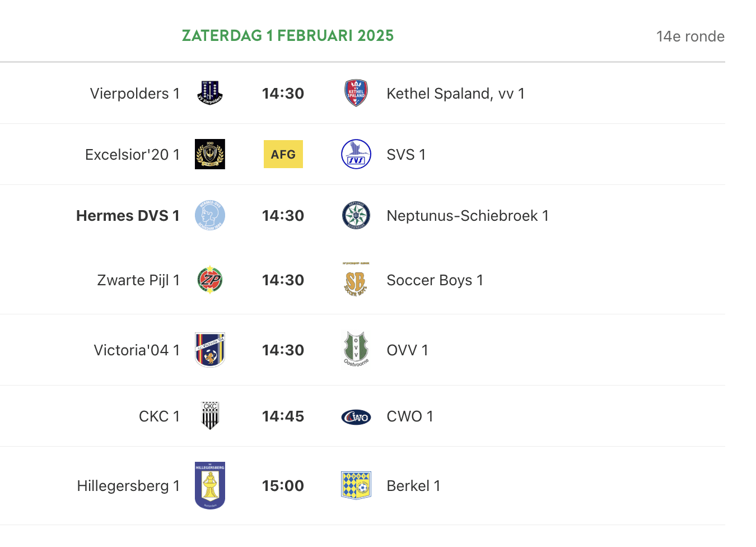
Task: Open the Hermes DVS 1 team link
Action: (x=128, y=216)
